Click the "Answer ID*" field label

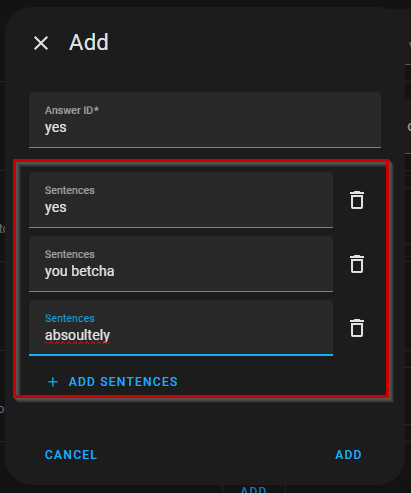[x=72, y=110]
